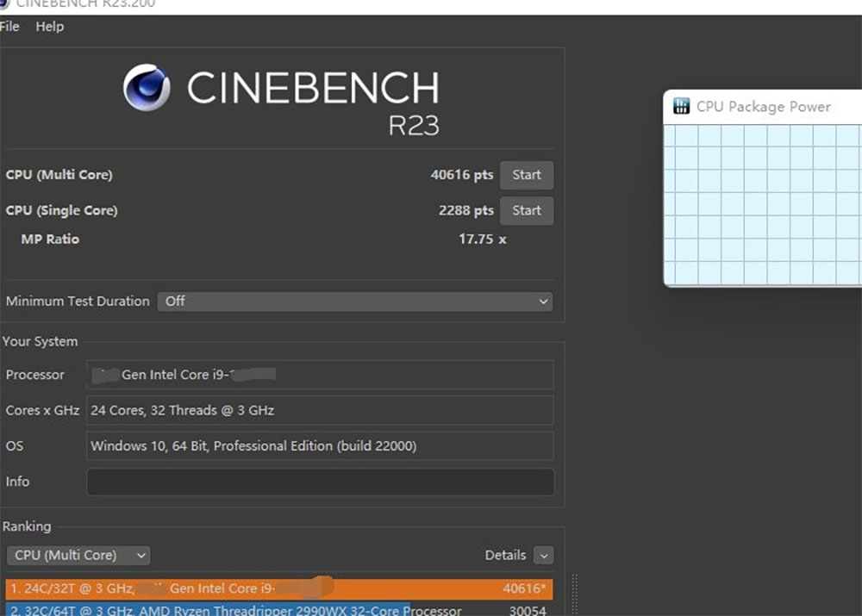Click the MP Ratio 17.75 x value
The height and width of the screenshot is (616, 862).
point(482,239)
